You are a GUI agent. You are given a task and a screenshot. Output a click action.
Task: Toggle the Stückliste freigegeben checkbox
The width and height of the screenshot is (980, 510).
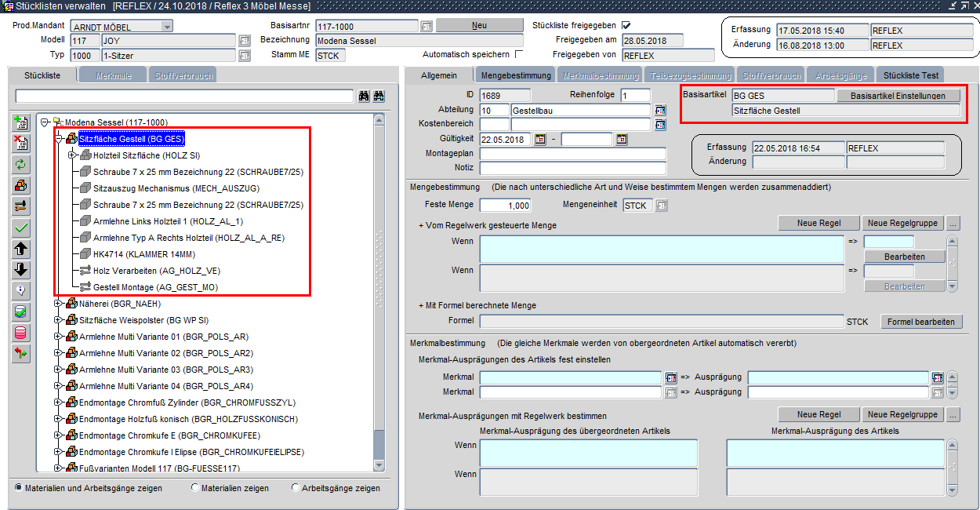626,25
